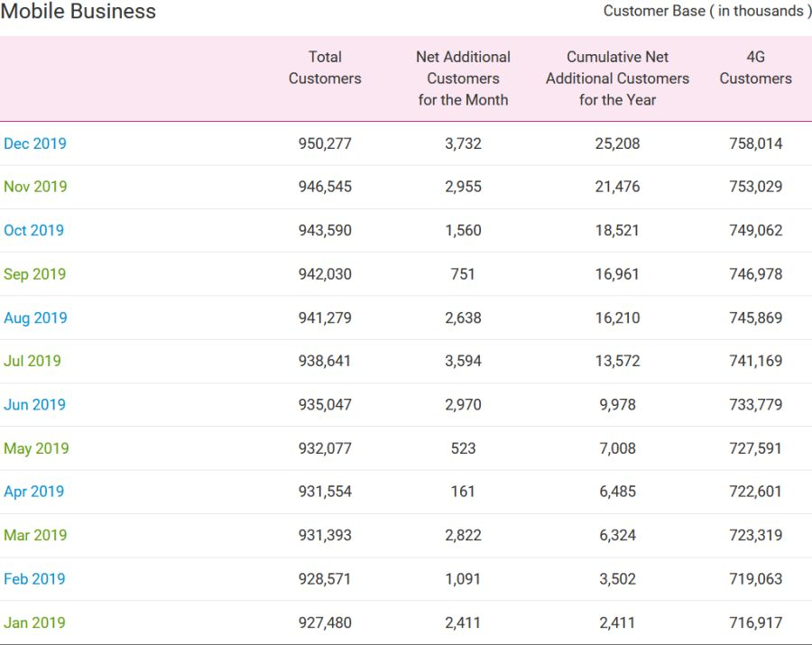Screen dimensions: 812x645
Task: Select the May 2019 link
Action: 36,448
